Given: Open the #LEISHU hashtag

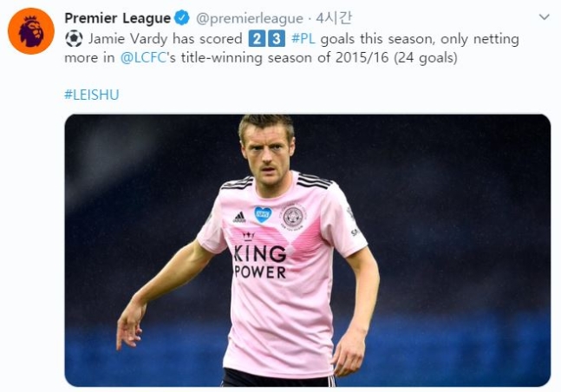Looking at the screenshot, I should 92,95.
